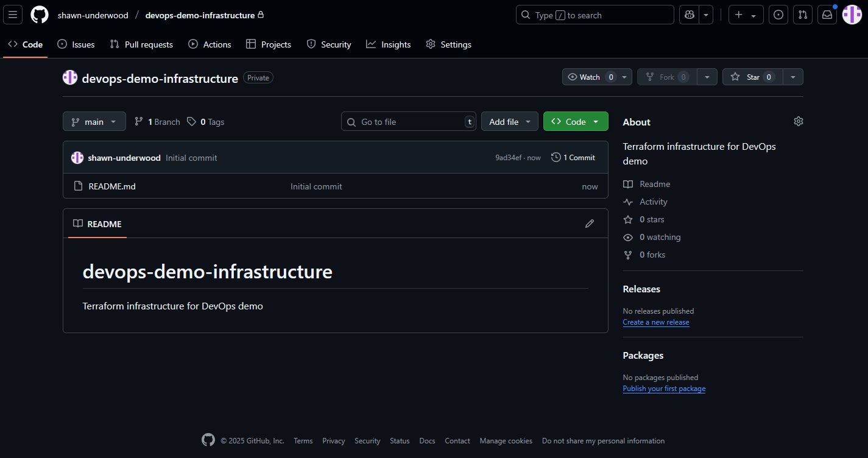Focus the 'Type / to search' box

[x=595, y=15]
